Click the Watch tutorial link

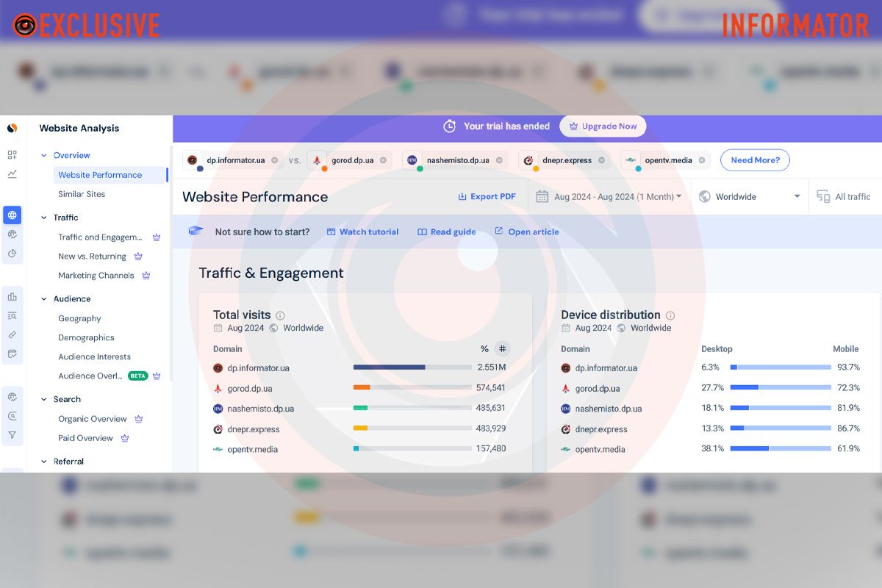coord(362,232)
